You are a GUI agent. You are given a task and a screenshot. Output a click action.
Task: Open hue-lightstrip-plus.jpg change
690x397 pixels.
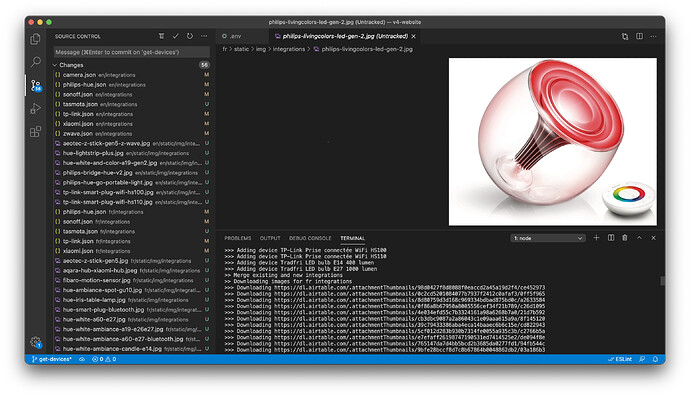132,153
